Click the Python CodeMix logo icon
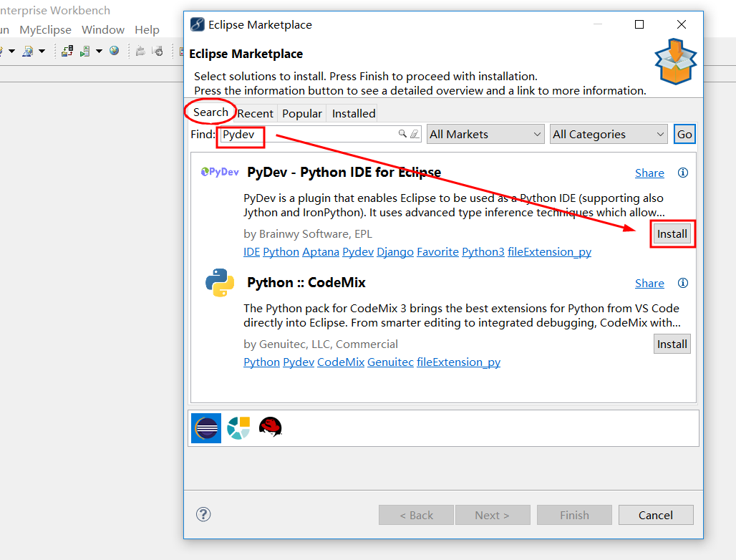 tap(220, 283)
